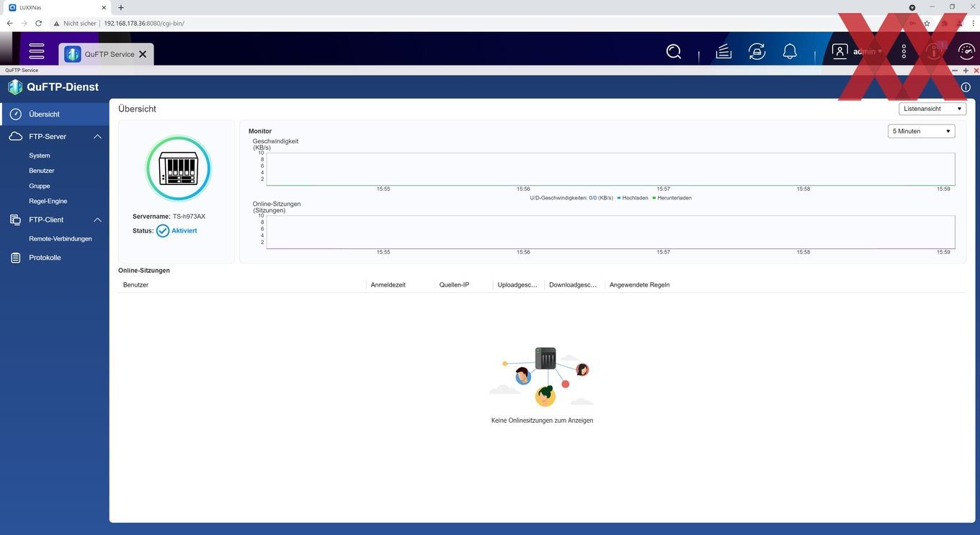Open System under FTP-Server
This screenshot has height=535, width=980.
pos(40,156)
